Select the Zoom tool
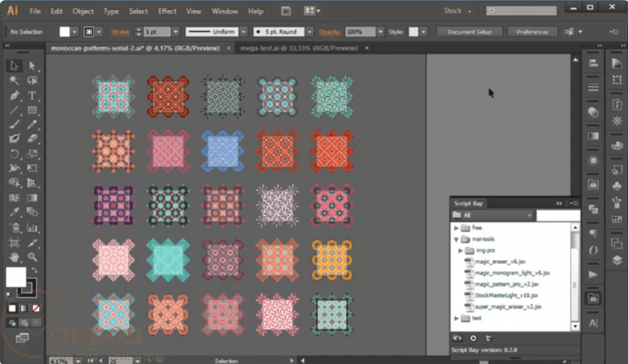628x364 pixels. [x=32, y=257]
